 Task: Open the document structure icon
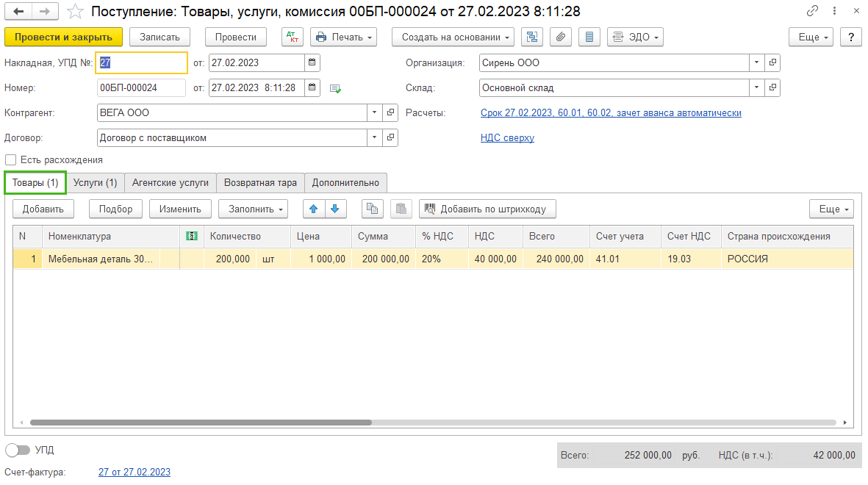point(532,37)
